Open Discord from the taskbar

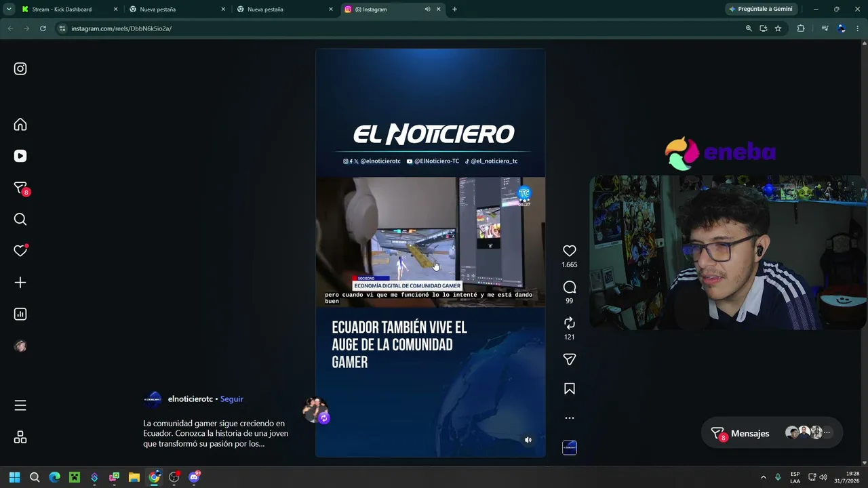pos(195,477)
